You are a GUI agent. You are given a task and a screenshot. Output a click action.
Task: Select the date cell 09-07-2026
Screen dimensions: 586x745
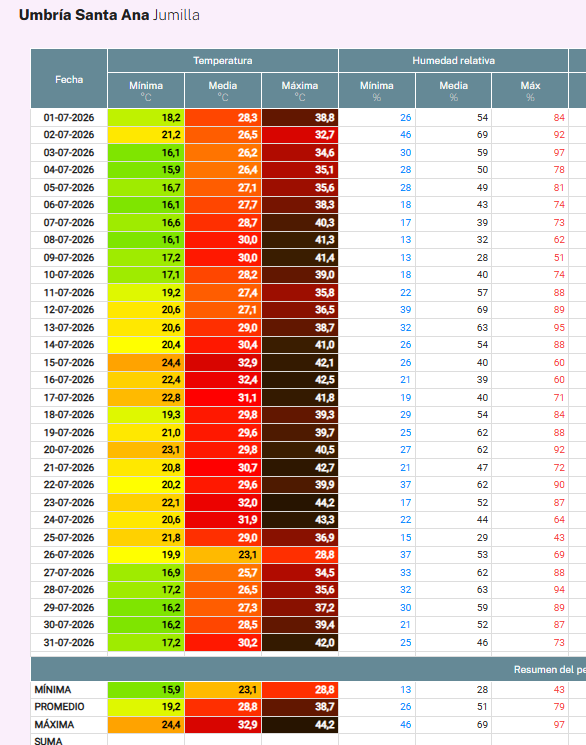(69, 258)
